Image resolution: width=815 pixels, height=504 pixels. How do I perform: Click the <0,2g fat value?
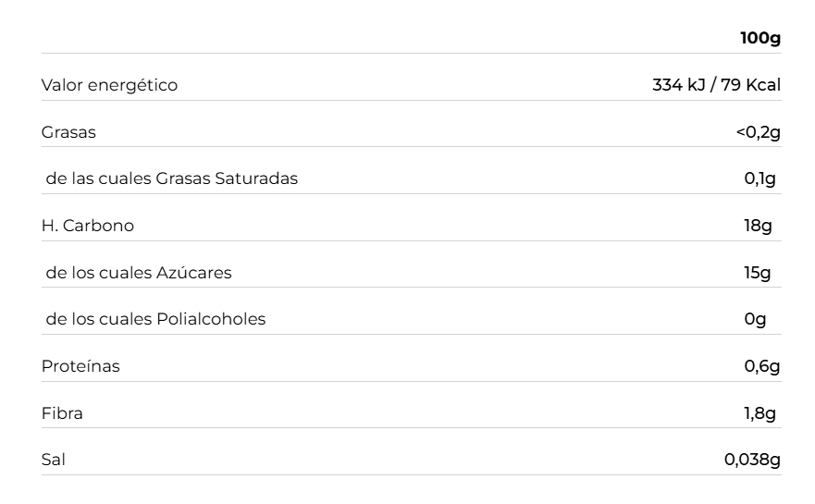(758, 132)
